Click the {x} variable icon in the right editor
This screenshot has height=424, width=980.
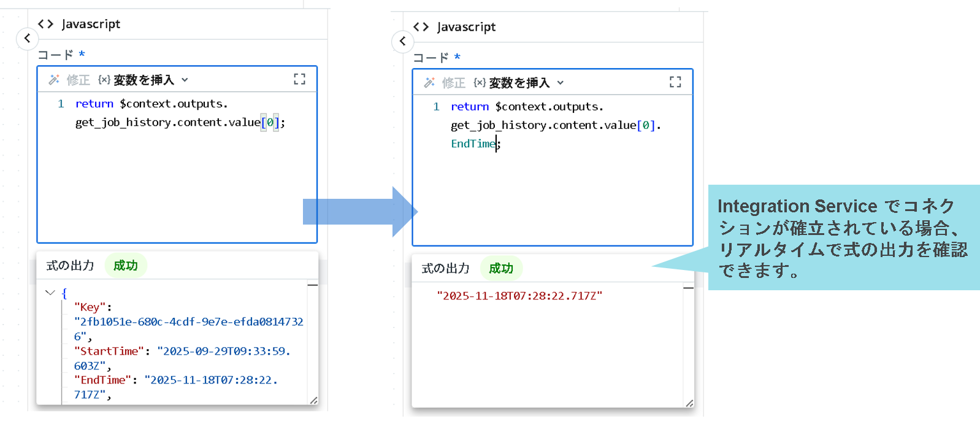point(480,83)
